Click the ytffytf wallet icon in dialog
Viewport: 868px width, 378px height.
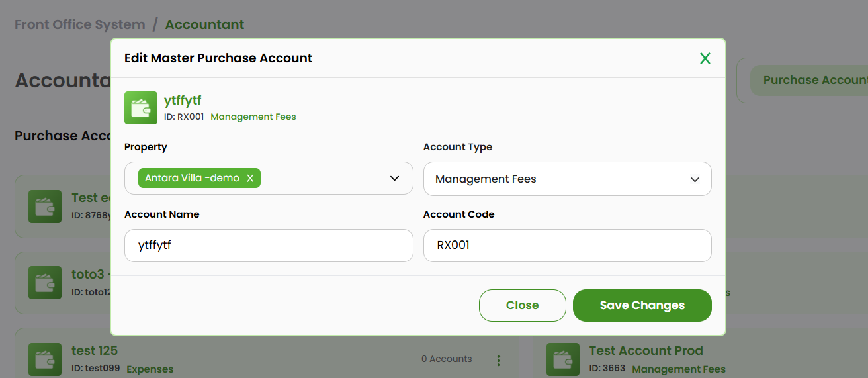(x=141, y=108)
